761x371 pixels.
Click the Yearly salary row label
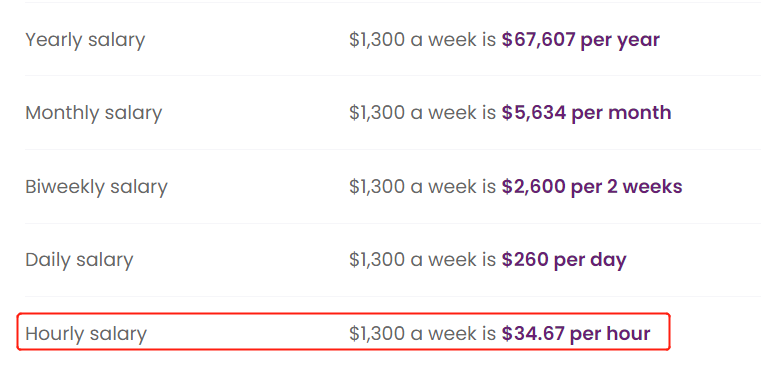point(85,40)
